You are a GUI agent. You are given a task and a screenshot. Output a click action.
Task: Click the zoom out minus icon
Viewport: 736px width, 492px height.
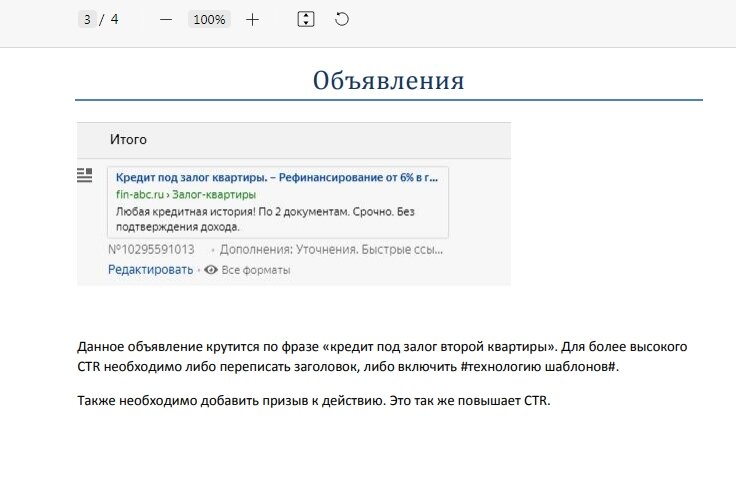[x=166, y=20]
